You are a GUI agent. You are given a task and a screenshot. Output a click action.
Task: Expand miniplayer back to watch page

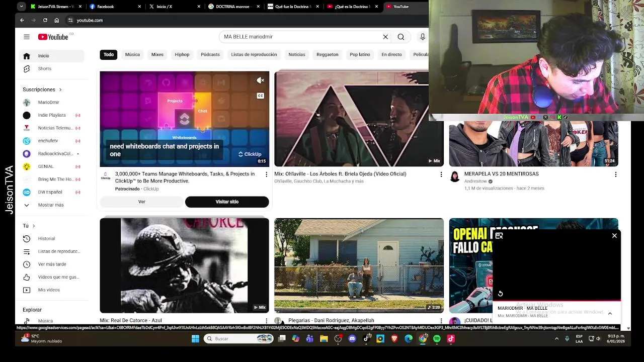tap(499, 235)
